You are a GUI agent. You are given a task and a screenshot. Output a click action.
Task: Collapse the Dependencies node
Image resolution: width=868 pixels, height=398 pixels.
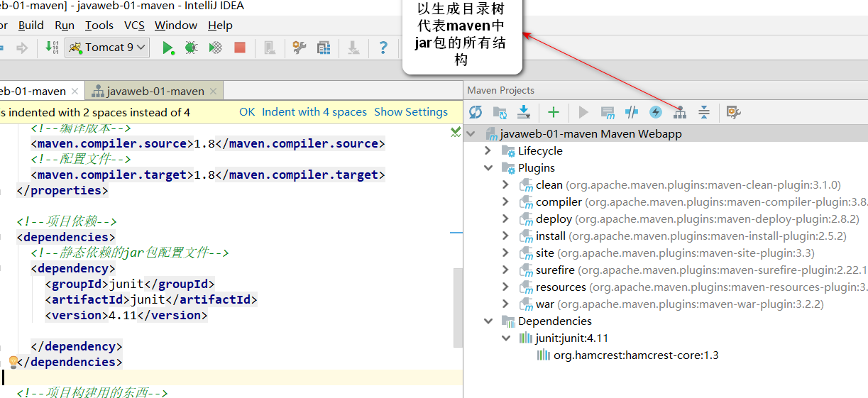coord(488,321)
